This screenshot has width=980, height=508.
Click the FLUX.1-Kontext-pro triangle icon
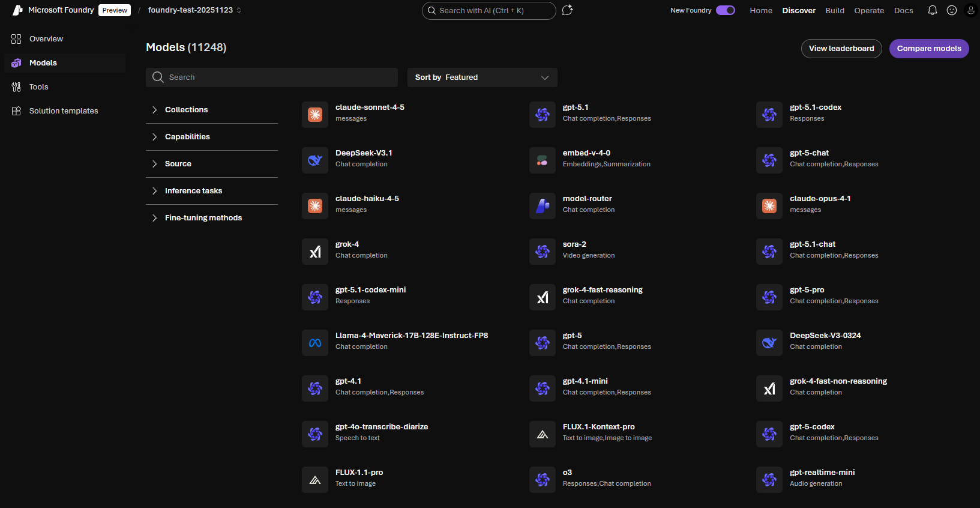click(543, 434)
